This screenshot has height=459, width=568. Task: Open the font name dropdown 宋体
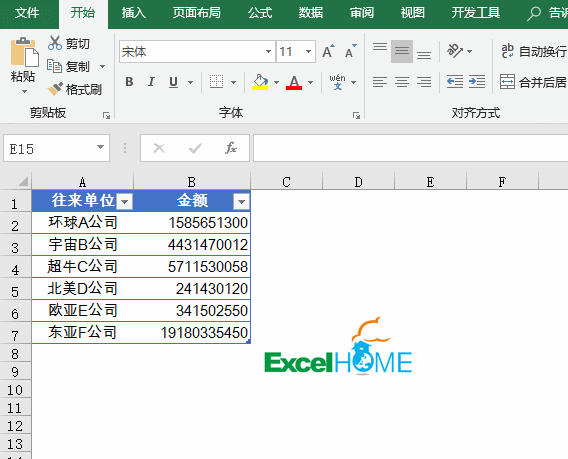click(268, 51)
